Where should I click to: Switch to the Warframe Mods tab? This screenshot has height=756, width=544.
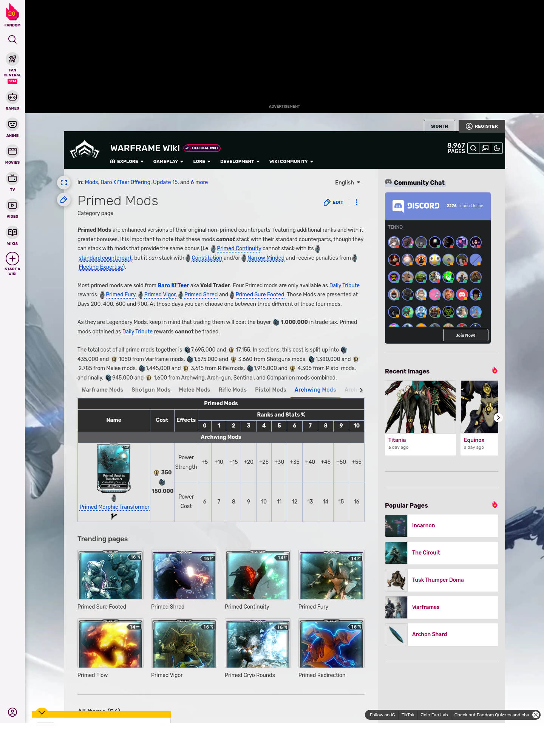(x=102, y=390)
